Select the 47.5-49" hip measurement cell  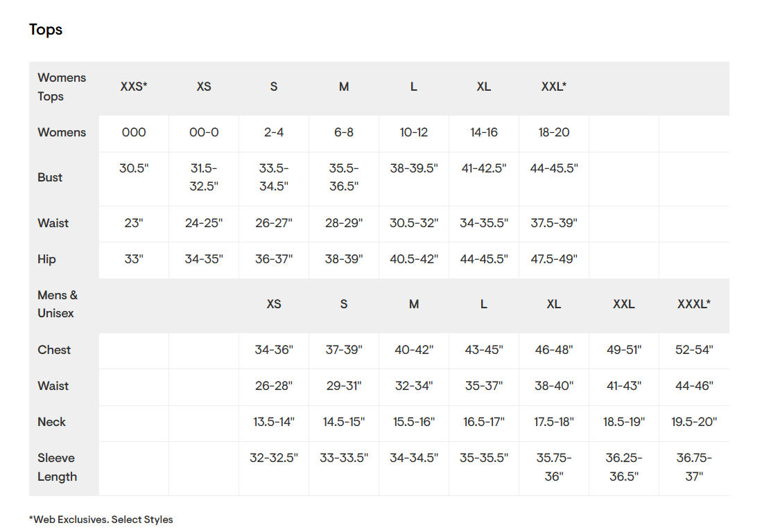tap(554, 260)
